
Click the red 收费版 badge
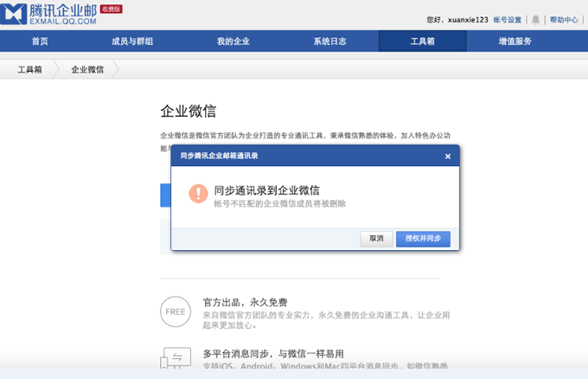pos(111,9)
